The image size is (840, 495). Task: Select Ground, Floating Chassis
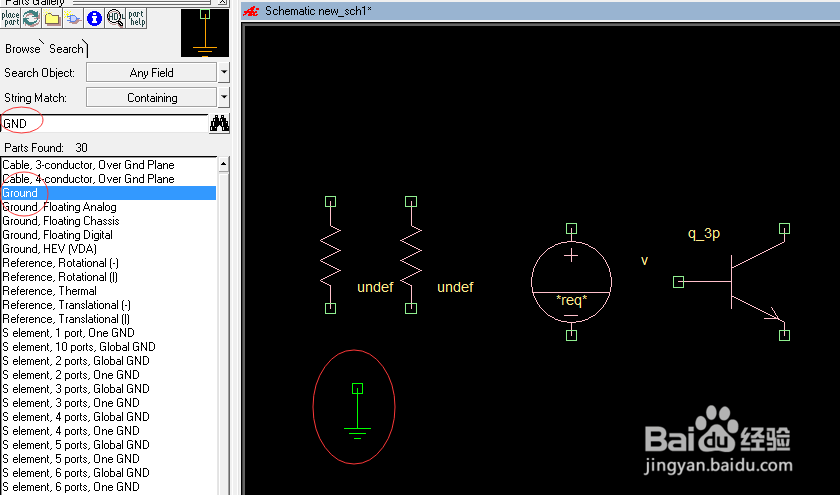(109, 221)
